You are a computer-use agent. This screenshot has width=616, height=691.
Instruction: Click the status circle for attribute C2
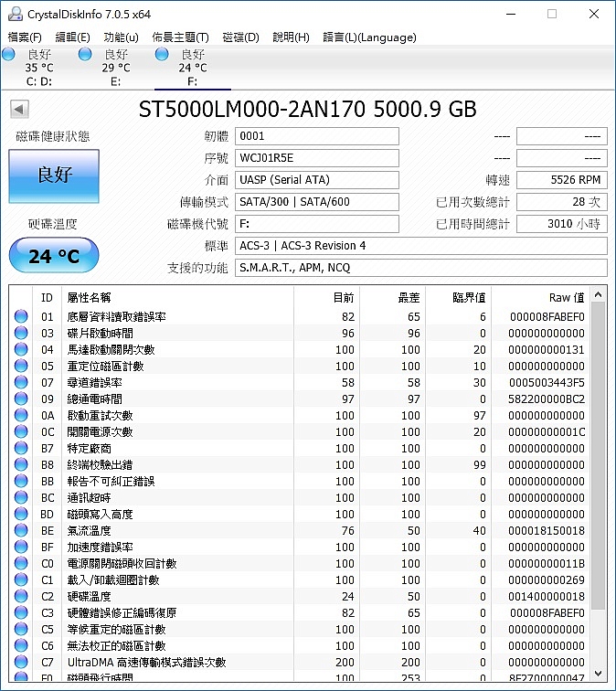[21, 596]
